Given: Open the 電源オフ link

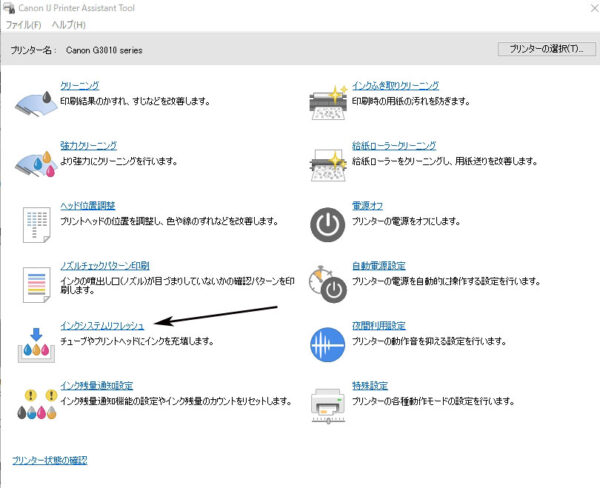Looking at the screenshot, I should point(367,206).
